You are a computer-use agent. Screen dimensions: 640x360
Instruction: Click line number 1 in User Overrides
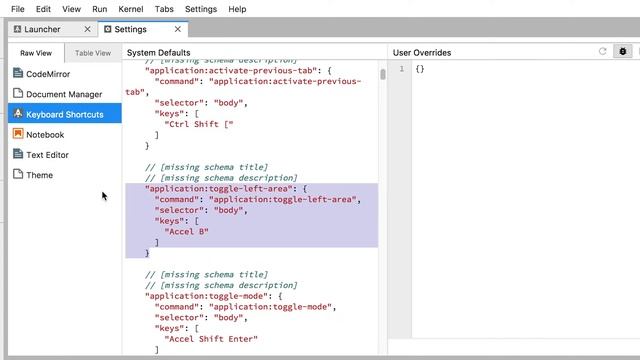tap(402, 69)
